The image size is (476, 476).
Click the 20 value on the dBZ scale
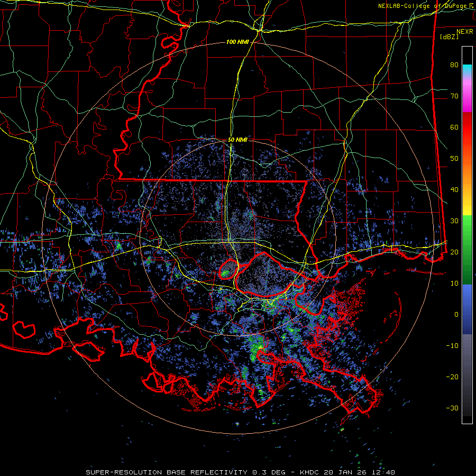pyautogui.click(x=454, y=252)
